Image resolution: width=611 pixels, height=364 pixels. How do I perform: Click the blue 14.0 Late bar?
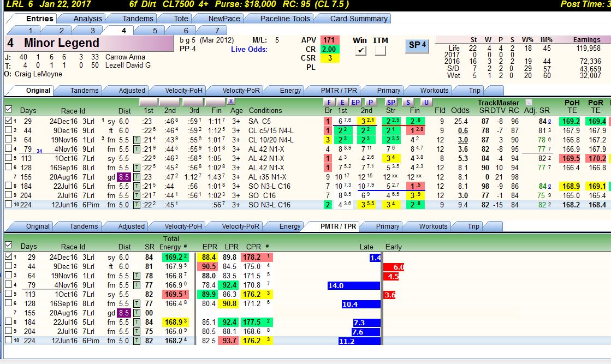(x=354, y=285)
